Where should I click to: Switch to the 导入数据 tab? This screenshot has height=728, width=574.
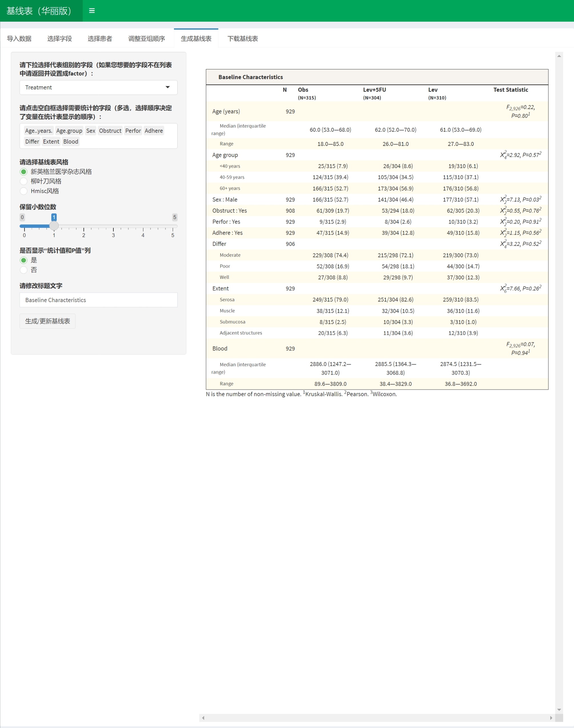coord(19,39)
